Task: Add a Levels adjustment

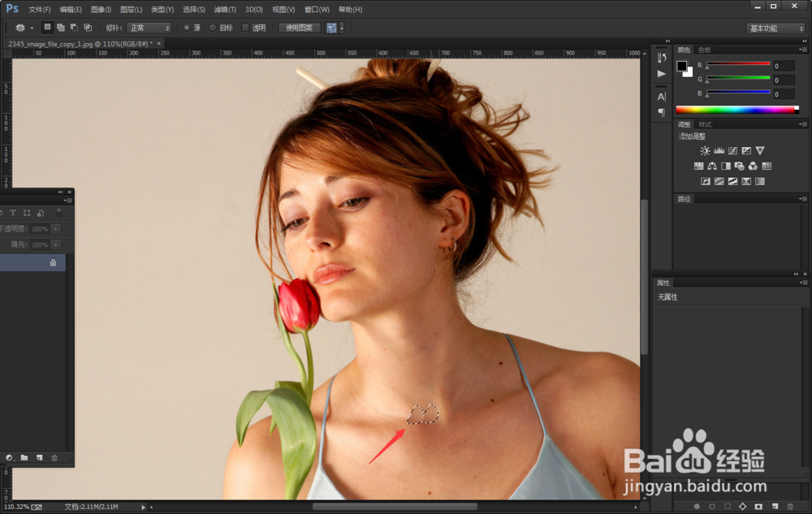Action: (x=719, y=151)
